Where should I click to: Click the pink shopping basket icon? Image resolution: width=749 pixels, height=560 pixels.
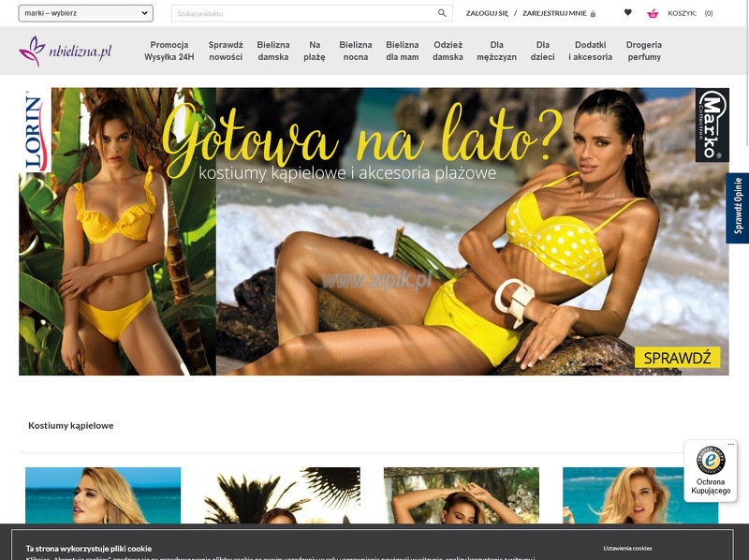[653, 13]
